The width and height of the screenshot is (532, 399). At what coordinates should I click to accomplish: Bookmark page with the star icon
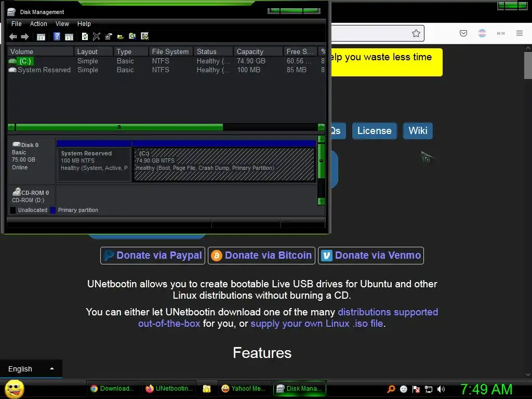point(416,33)
